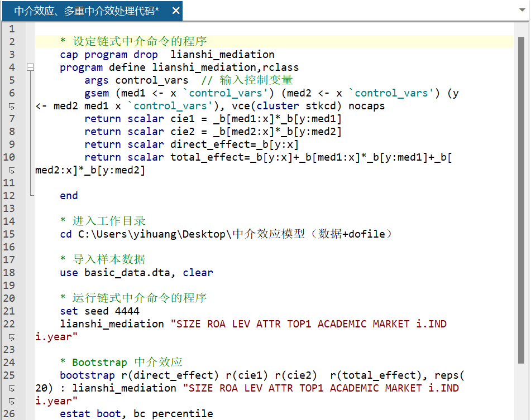The width and height of the screenshot is (531, 420).
Task: Click 'basic_data.dta' on line 18
Action: click(127, 273)
